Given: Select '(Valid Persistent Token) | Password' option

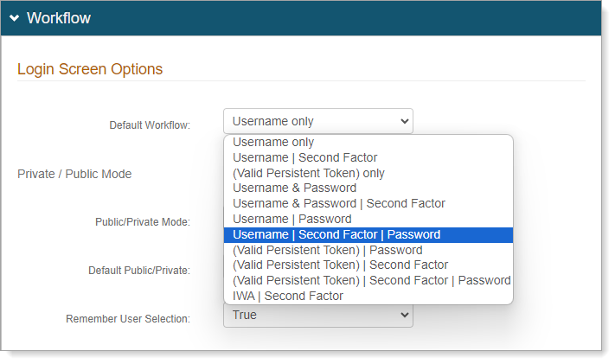Looking at the screenshot, I should [327, 250].
